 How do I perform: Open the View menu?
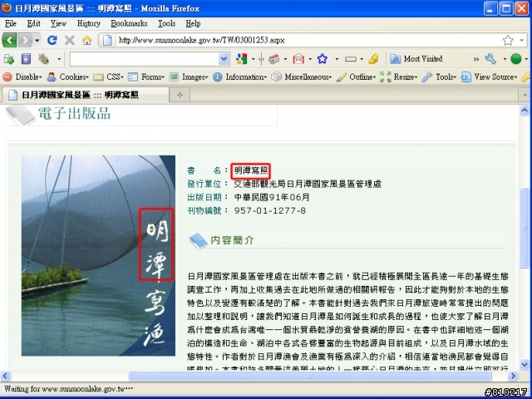coord(58,23)
